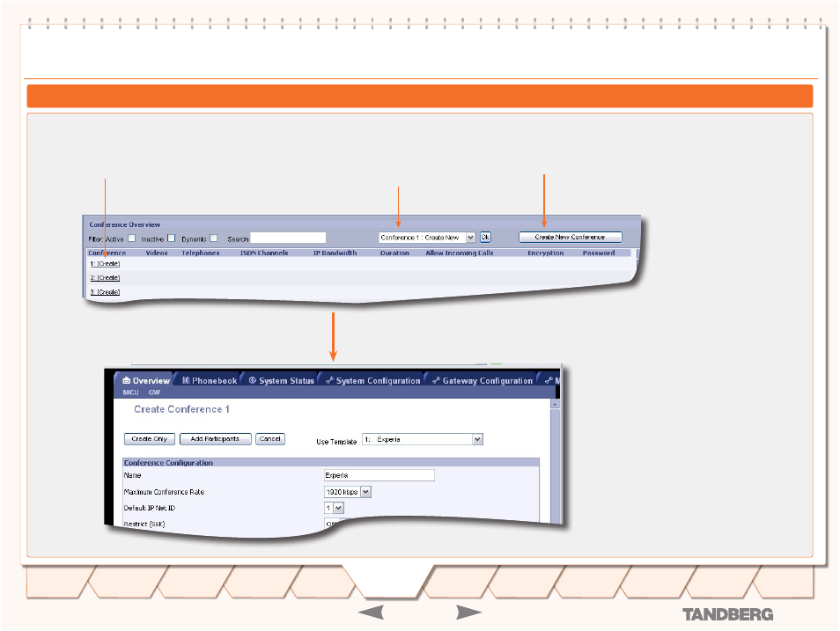The height and width of the screenshot is (631, 840).
Task: Click the vertical scrollbar up arrow
Action: 555,404
